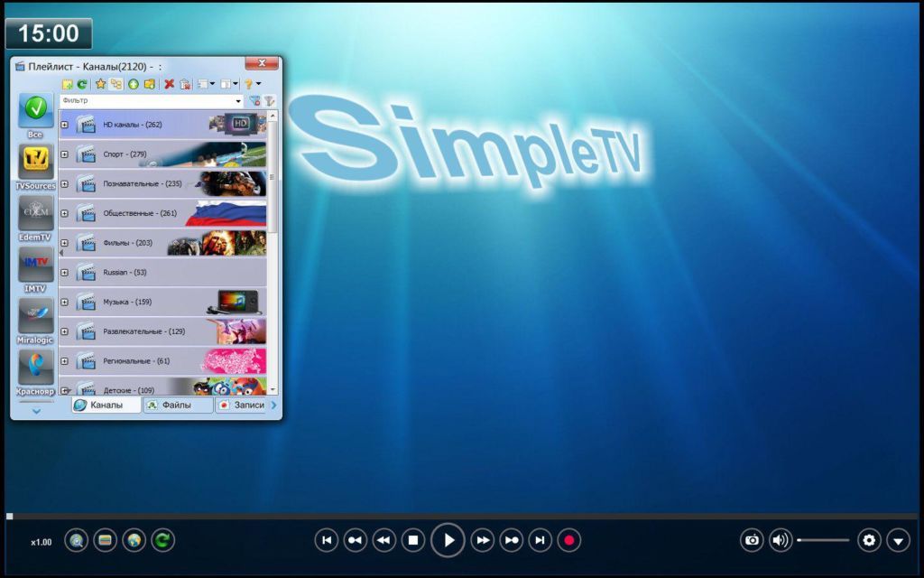Expand the Russian group
This screenshot has height=578, width=924.
tap(65, 273)
